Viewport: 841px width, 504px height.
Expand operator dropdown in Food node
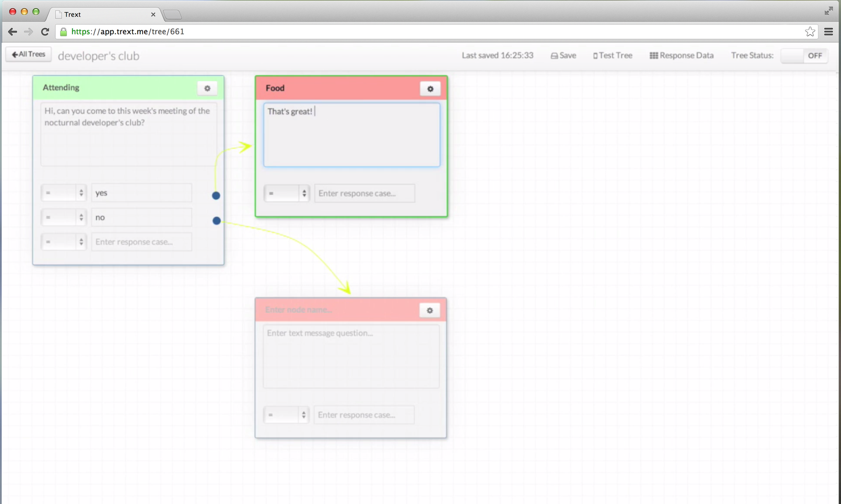point(286,193)
